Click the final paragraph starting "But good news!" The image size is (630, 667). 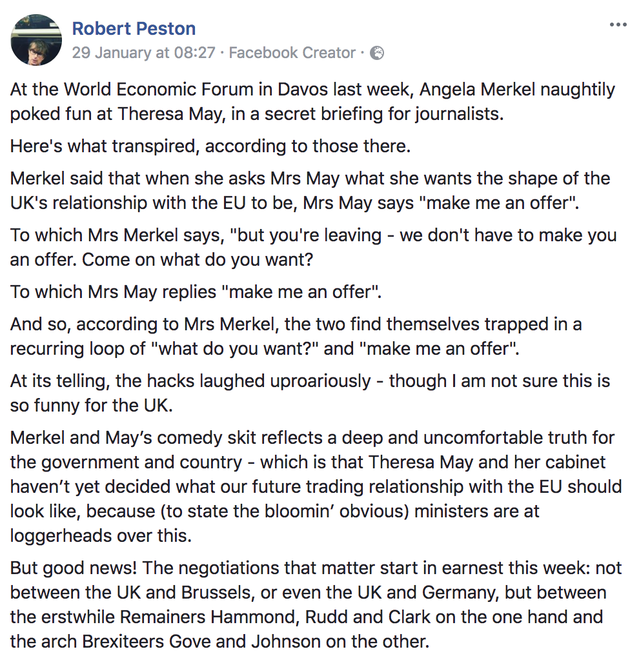316,605
